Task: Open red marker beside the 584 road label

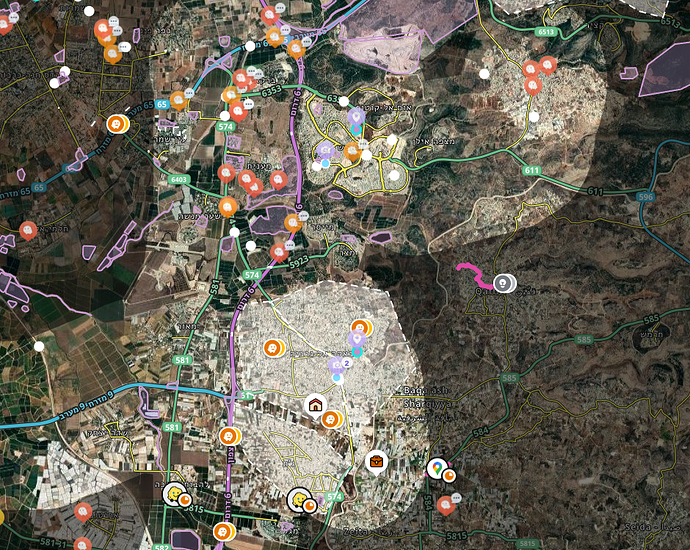Action: 445,505
